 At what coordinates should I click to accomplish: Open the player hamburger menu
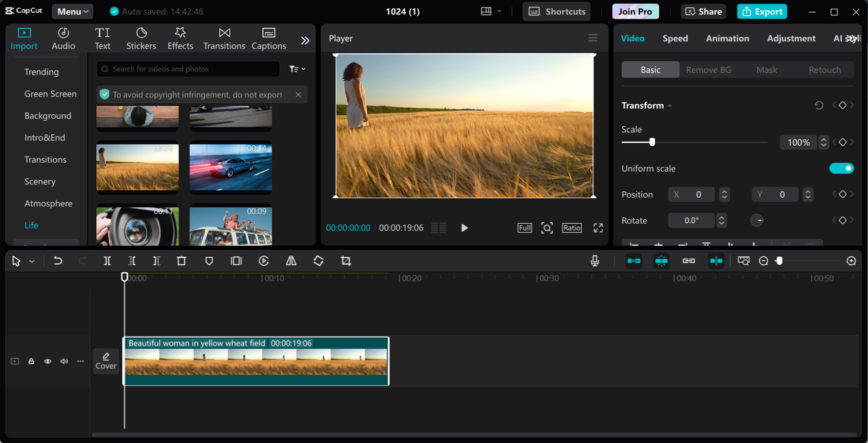(x=593, y=38)
